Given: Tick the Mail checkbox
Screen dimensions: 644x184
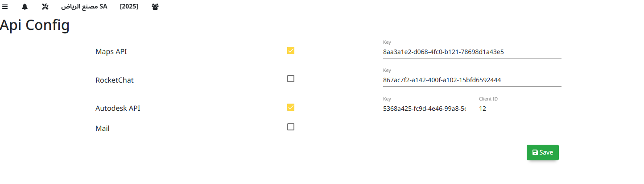Looking at the screenshot, I should 291,127.
